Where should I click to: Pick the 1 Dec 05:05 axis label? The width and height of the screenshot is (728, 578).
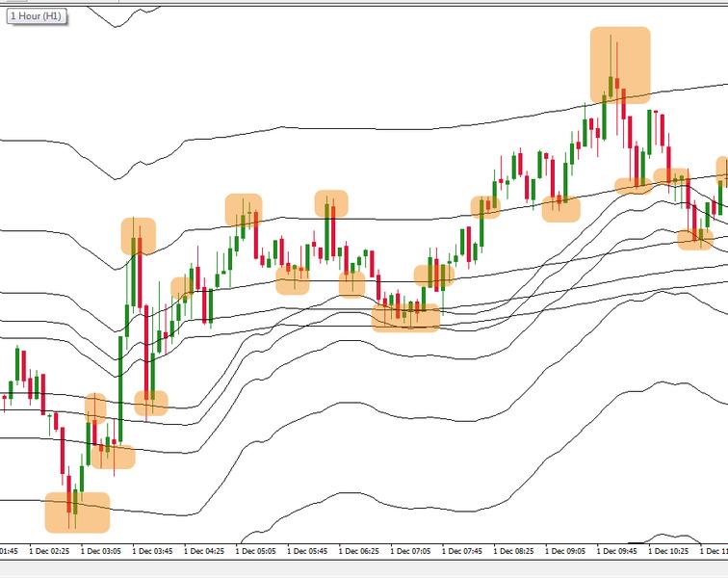tap(255, 551)
